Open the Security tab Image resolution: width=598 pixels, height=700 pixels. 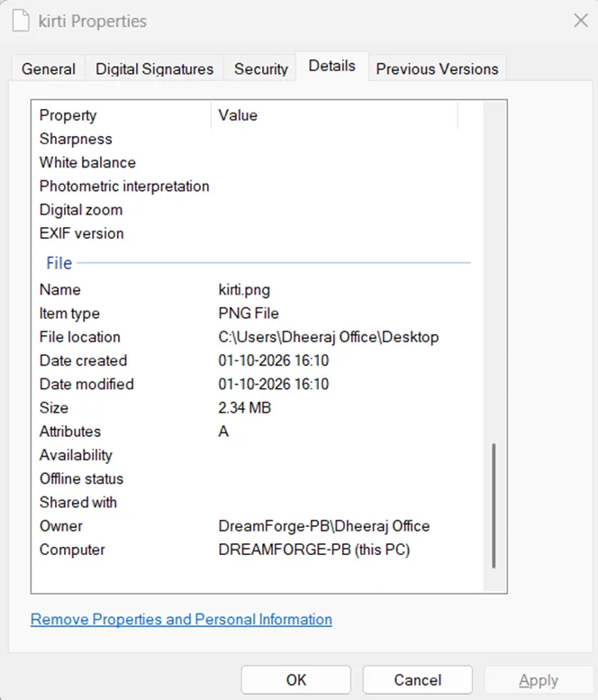click(x=261, y=68)
